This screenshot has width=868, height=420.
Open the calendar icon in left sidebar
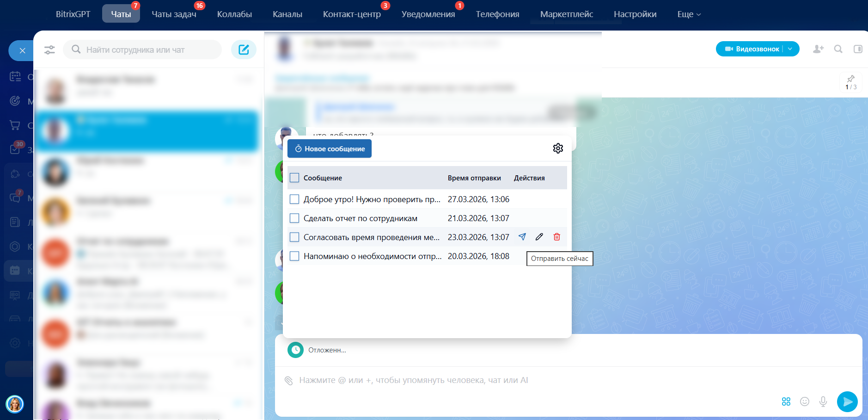(x=15, y=77)
